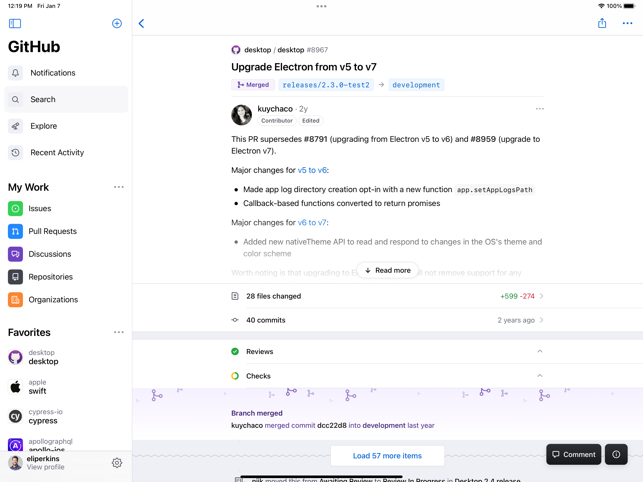643x482 pixels.
Task: Tap the top center multitasking dots
Action: [322, 6]
